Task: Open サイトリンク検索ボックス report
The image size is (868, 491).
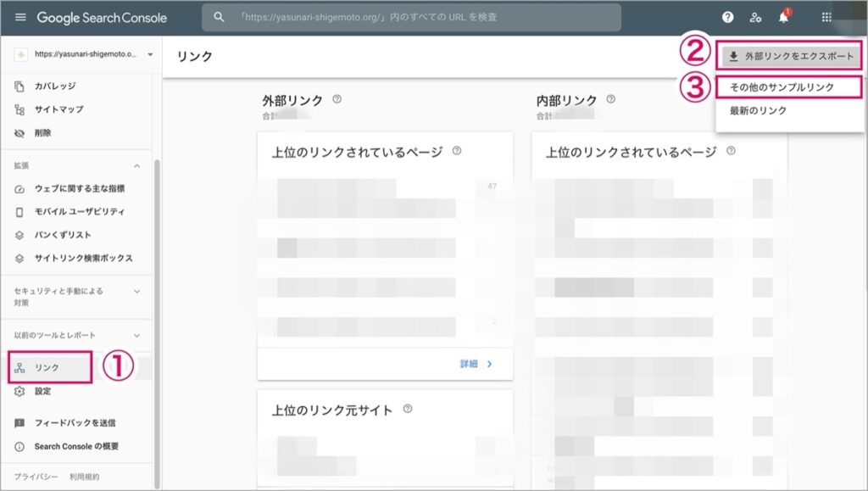Action: pos(84,259)
